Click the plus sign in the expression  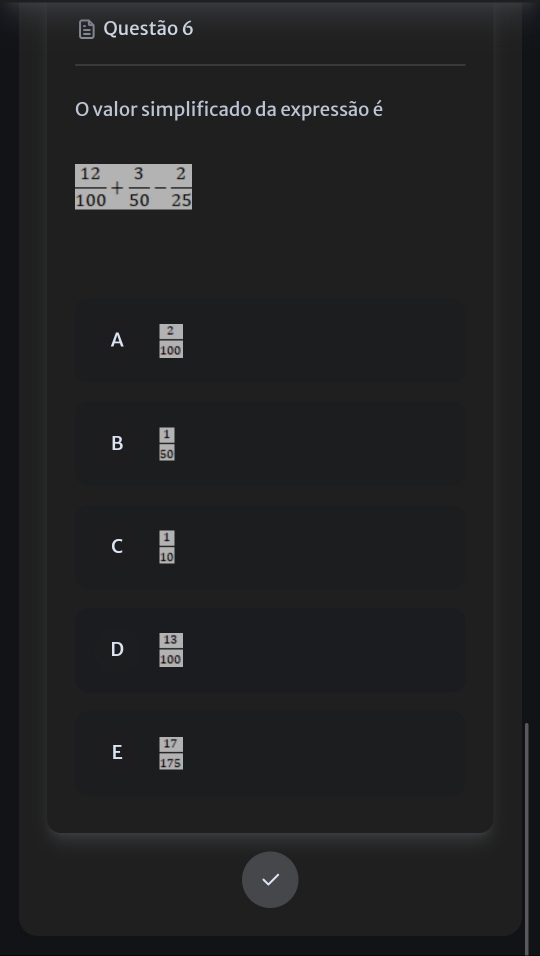117,187
